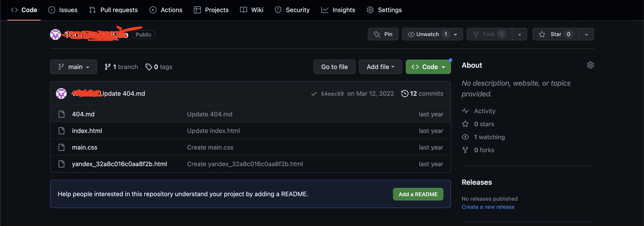
Task: Click the green commit status checkmark
Action: coord(314,94)
